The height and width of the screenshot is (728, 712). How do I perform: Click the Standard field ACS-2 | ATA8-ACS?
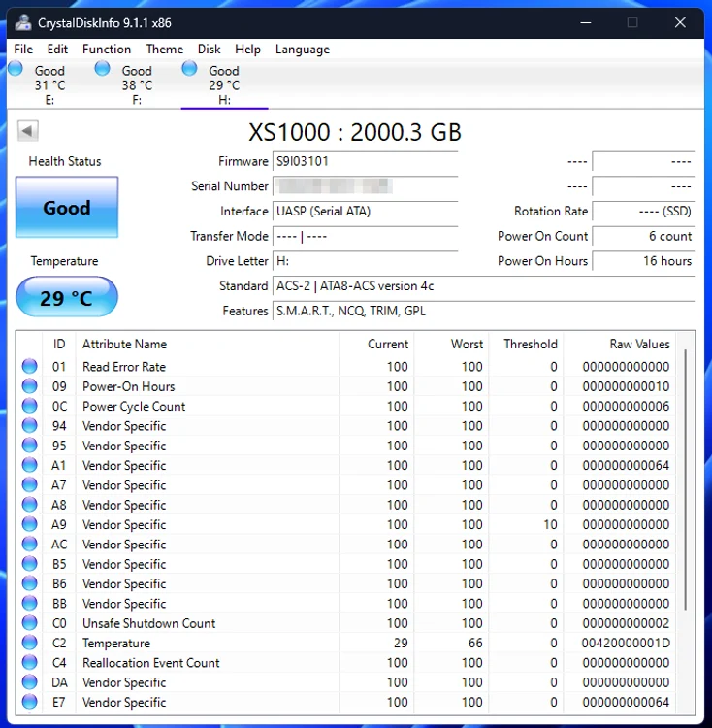pos(484,286)
